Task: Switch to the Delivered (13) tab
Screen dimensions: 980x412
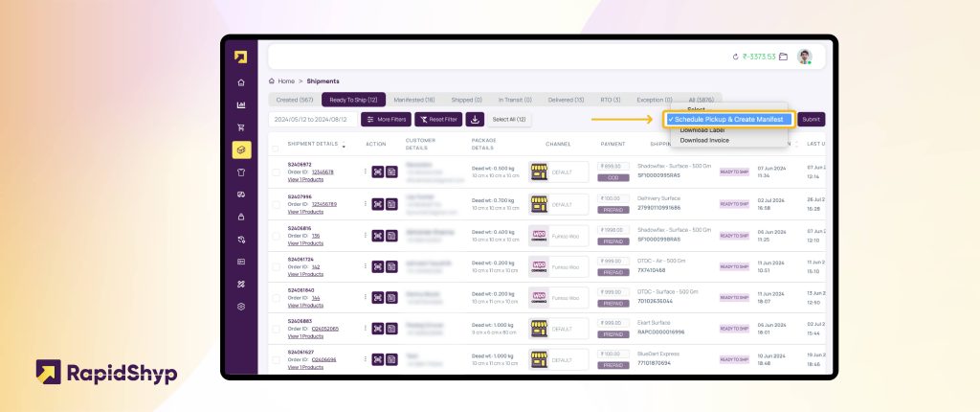Action: tap(567, 100)
